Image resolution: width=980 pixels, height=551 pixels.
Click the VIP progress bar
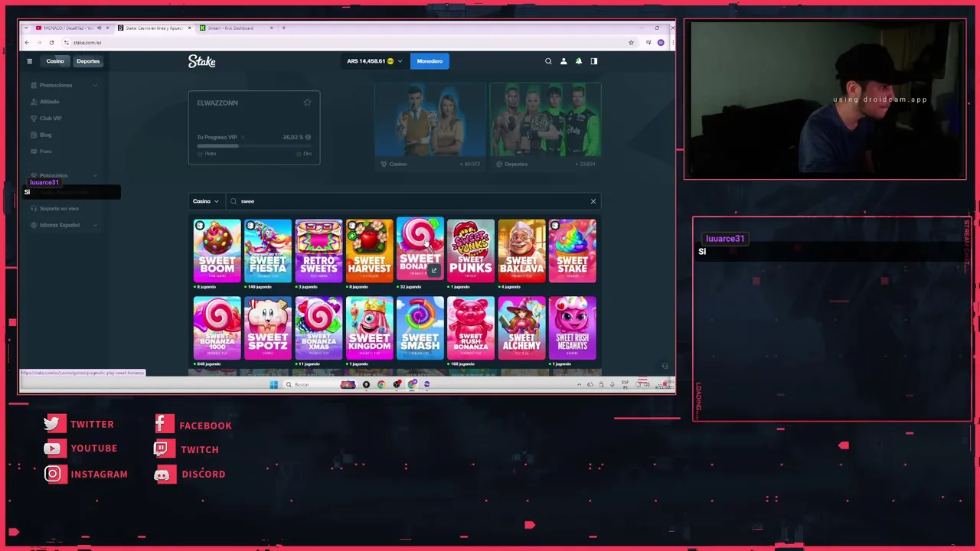pos(253,145)
